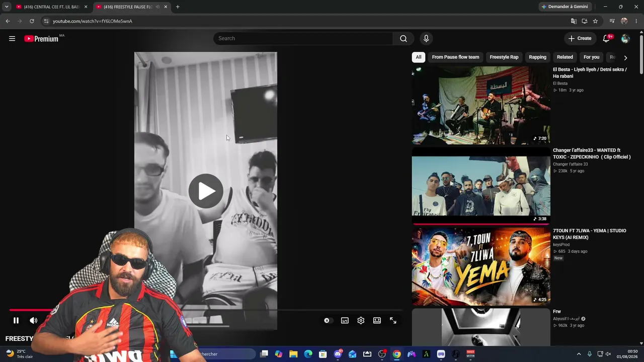The width and height of the screenshot is (644, 362).
Task: Click the El Besta channel name
Action: (x=560, y=83)
